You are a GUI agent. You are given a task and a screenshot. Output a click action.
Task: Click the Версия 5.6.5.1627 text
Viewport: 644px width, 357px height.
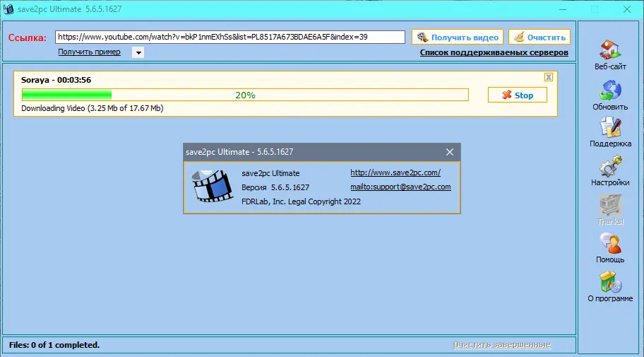click(x=275, y=187)
